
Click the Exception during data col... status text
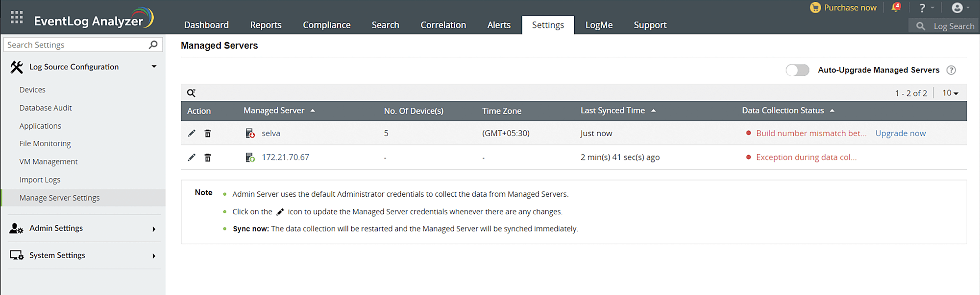[806, 157]
